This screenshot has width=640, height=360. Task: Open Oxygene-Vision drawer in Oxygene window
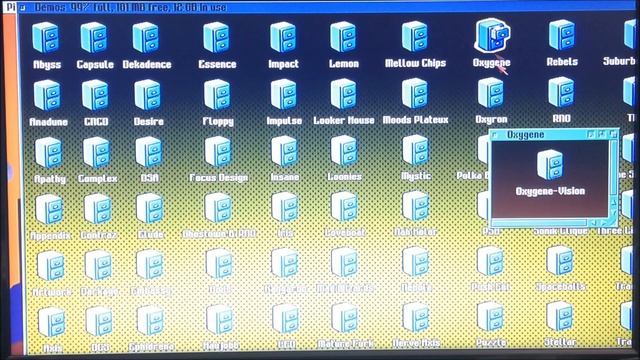pyautogui.click(x=550, y=165)
